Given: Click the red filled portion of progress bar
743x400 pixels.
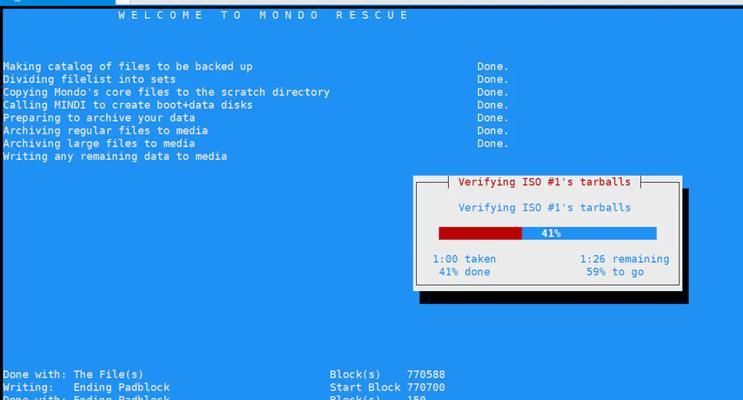Looking at the screenshot, I should [480, 233].
